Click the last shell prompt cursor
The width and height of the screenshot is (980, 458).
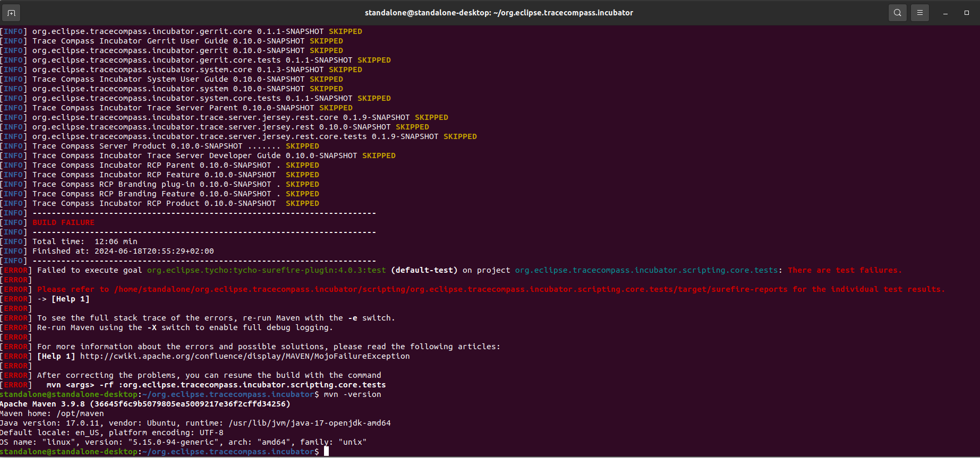click(326, 452)
